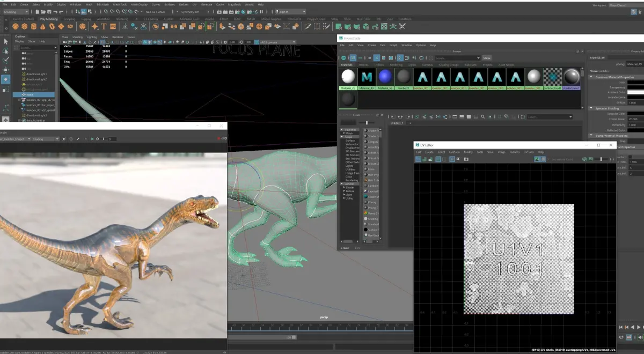Select Lambert in Hypershade Create list

coord(371,185)
